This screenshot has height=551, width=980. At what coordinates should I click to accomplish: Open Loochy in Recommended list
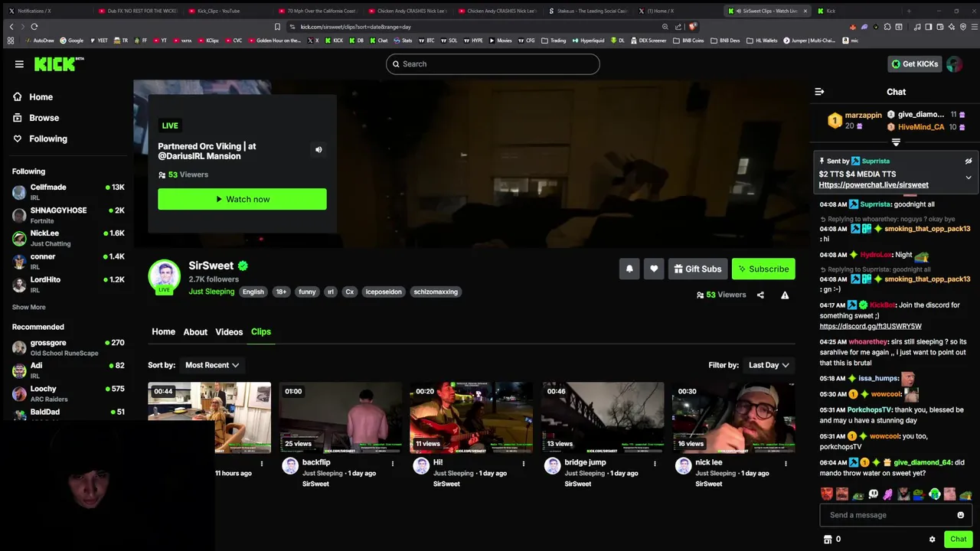click(68, 393)
